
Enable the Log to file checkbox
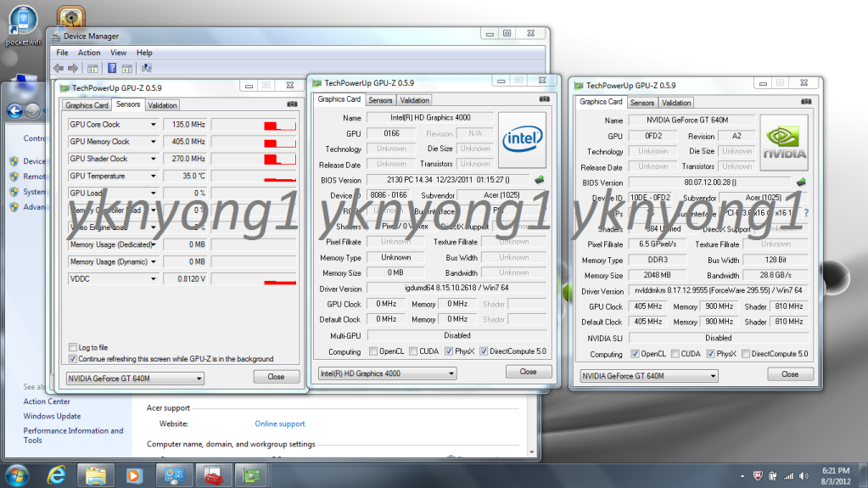click(x=72, y=347)
